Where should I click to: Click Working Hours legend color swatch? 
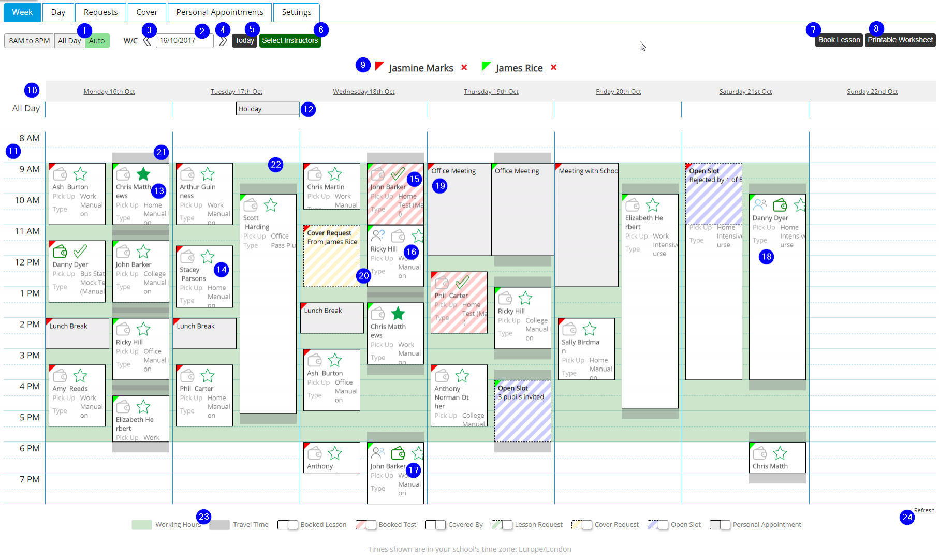click(142, 525)
